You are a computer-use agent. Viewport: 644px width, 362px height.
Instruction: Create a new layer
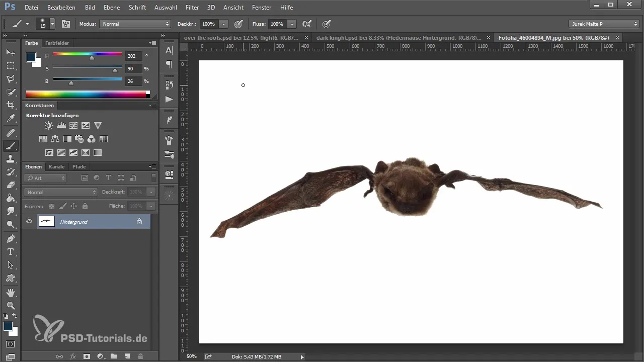click(127, 356)
